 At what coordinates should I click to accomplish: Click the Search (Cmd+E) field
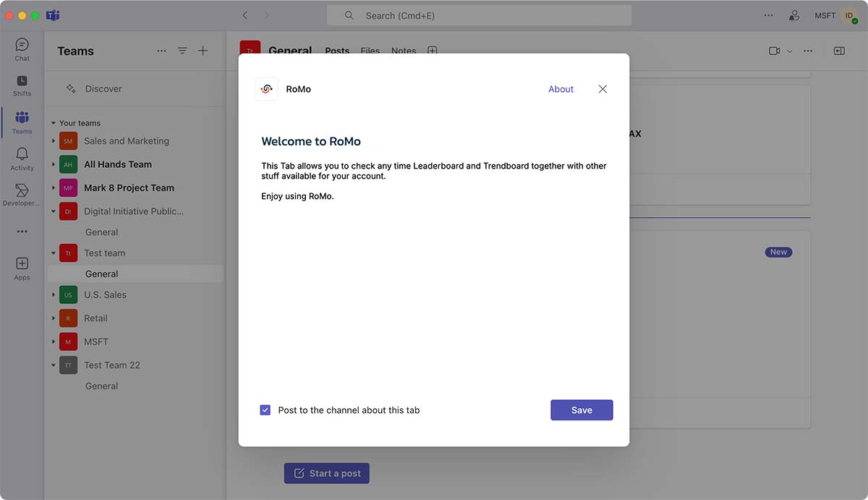point(480,15)
